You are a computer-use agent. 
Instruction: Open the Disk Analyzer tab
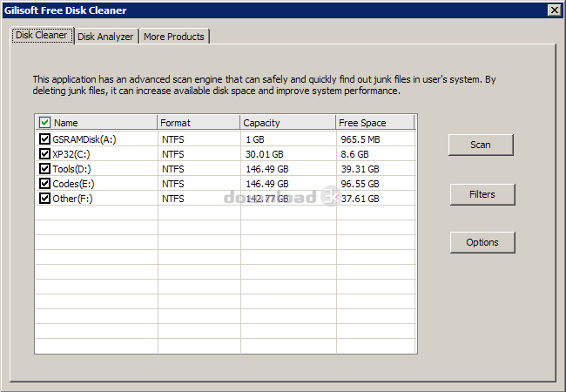[105, 37]
